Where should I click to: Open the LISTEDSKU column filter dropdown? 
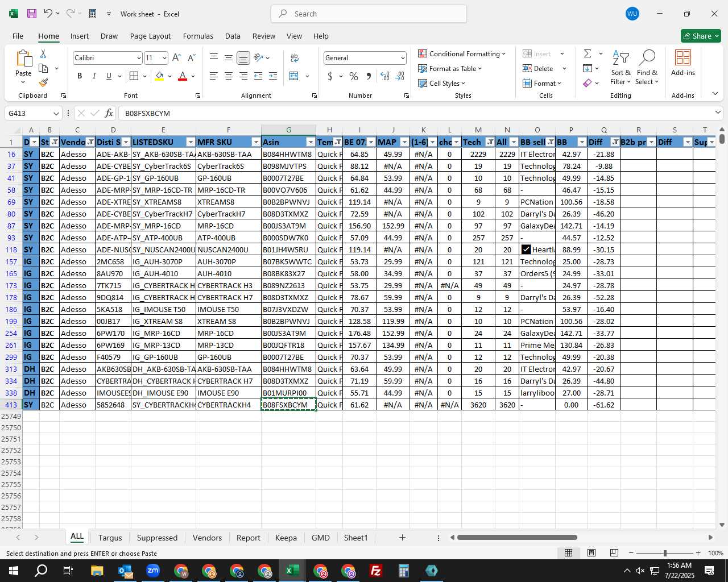pyautogui.click(x=191, y=142)
